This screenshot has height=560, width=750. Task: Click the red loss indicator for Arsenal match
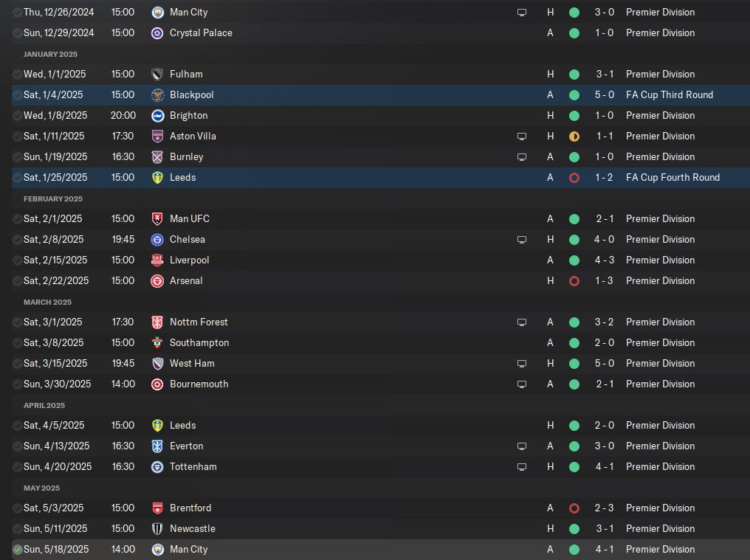(574, 281)
